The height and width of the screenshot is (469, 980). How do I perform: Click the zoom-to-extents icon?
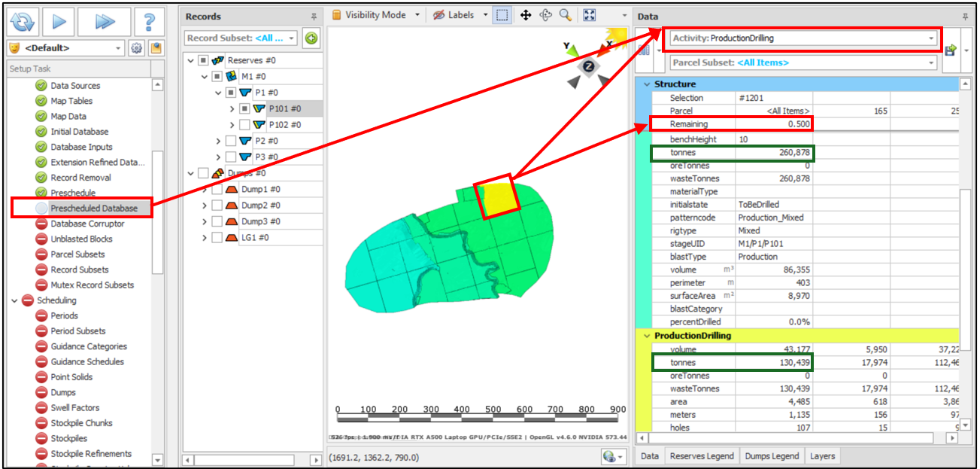pos(589,15)
